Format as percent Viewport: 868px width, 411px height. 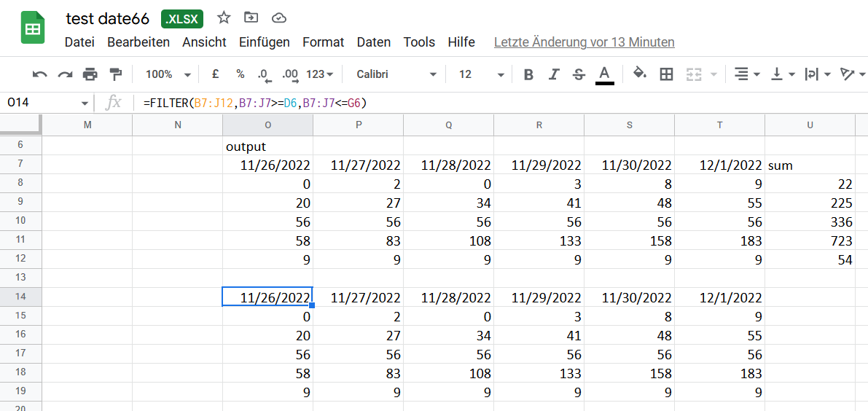click(x=241, y=74)
